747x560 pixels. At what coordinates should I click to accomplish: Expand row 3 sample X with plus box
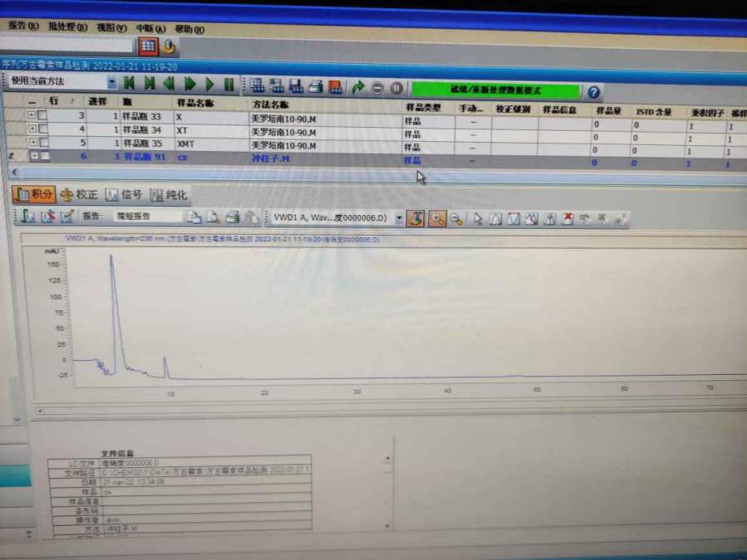click(x=32, y=114)
